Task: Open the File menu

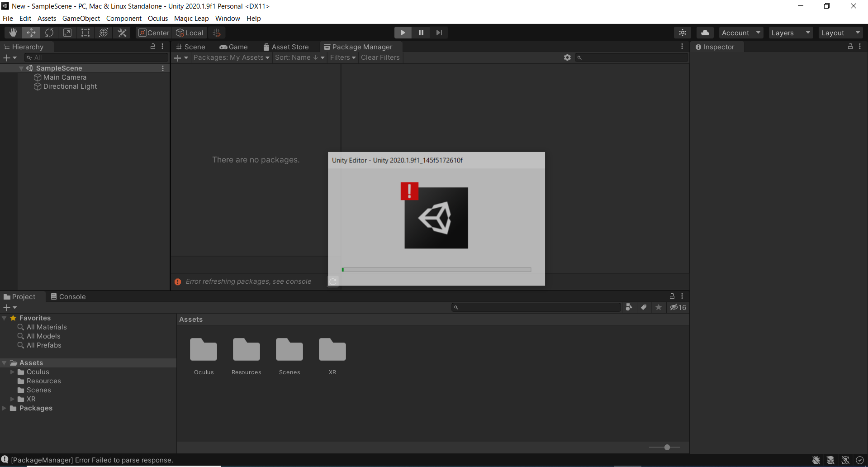Action: tap(8, 19)
